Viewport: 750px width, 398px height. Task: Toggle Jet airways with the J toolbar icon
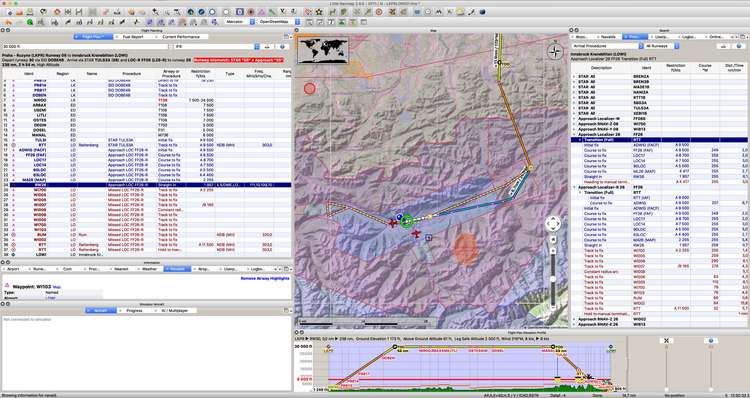coord(293,12)
